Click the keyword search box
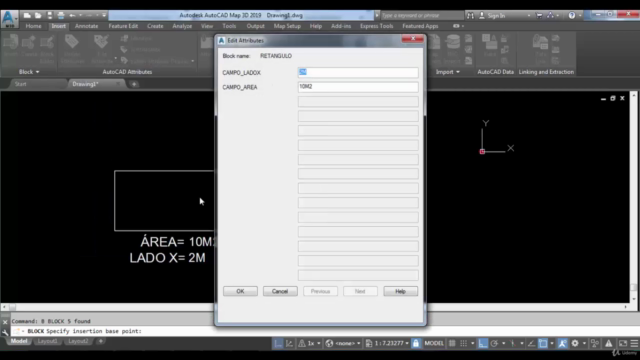 click(422, 16)
